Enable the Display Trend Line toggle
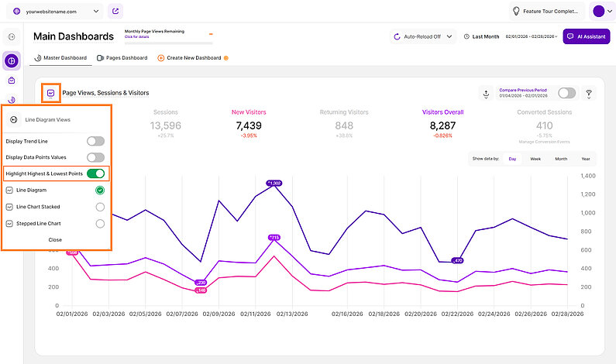This screenshot has height=364, width=616. 95,141
